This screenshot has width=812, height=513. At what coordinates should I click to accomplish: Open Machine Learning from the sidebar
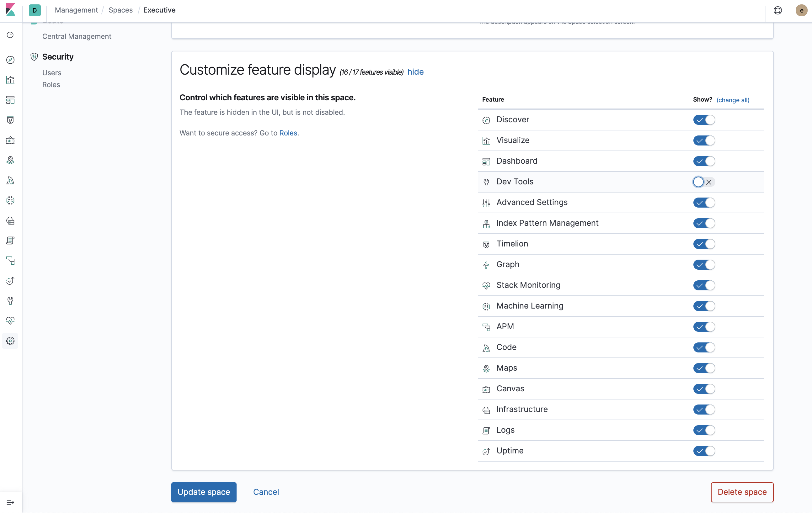click(10, 200)
